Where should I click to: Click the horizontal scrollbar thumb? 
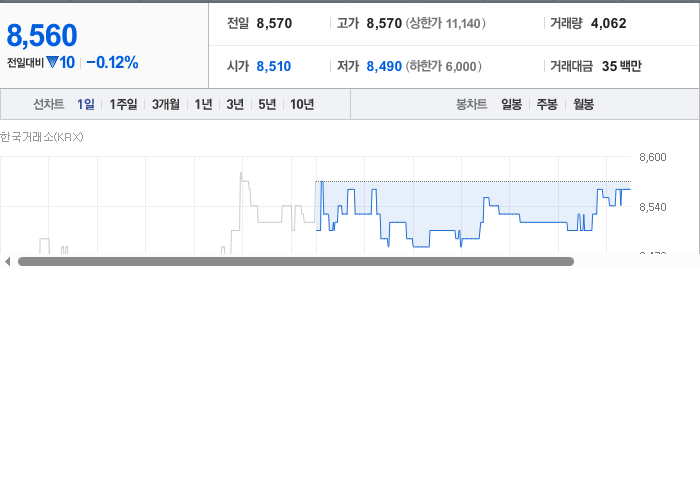pyautogui.click(x=296, y=262)
